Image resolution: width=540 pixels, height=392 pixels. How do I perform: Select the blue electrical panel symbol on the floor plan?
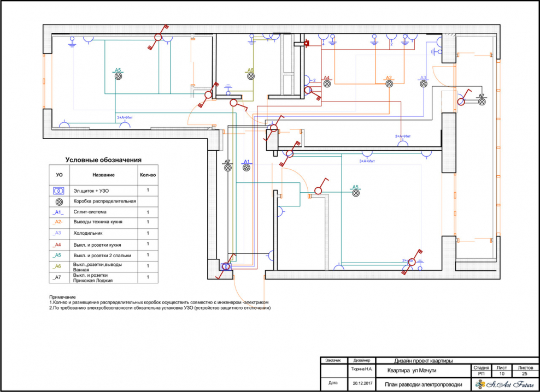point(225,266)
